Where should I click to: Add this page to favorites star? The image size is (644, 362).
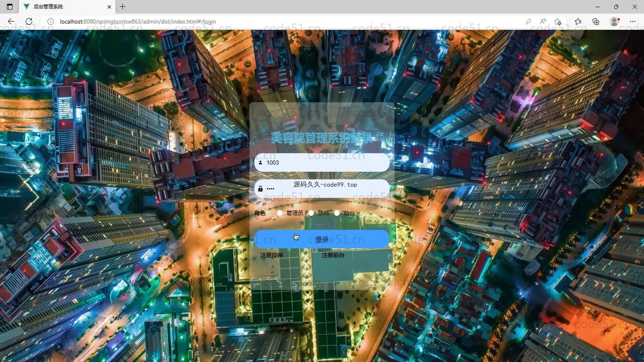coord(558,21)
